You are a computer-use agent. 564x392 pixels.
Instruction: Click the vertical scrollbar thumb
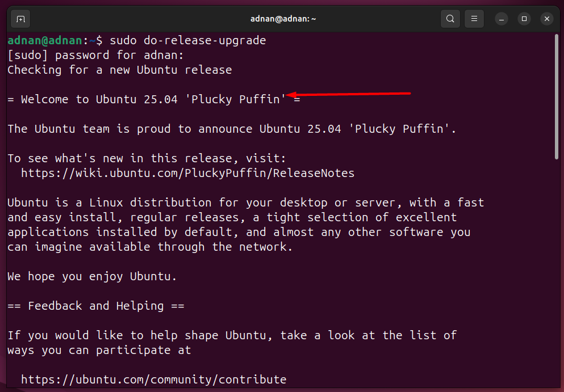[x=557, y=96]
